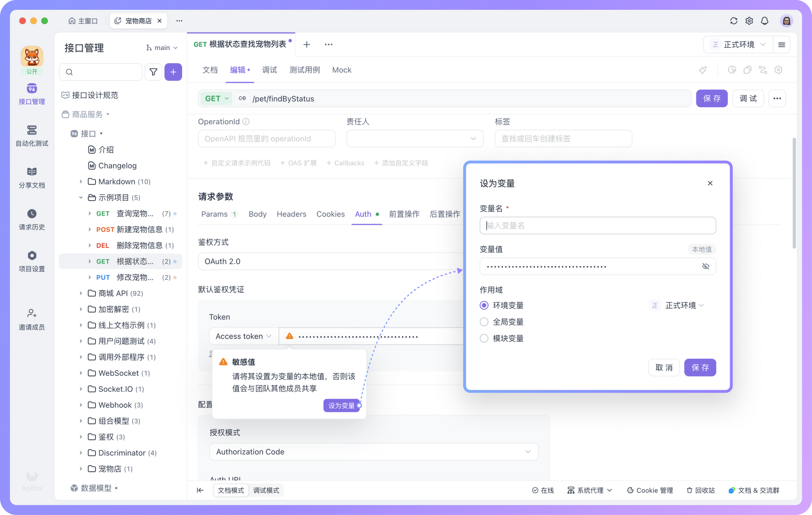
Task: Open the filter icon beside the API search box
Action: coord(153,72)
